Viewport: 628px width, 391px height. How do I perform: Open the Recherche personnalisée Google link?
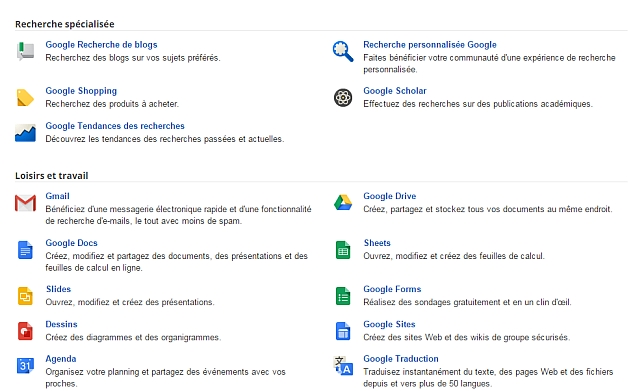(430, 44)
